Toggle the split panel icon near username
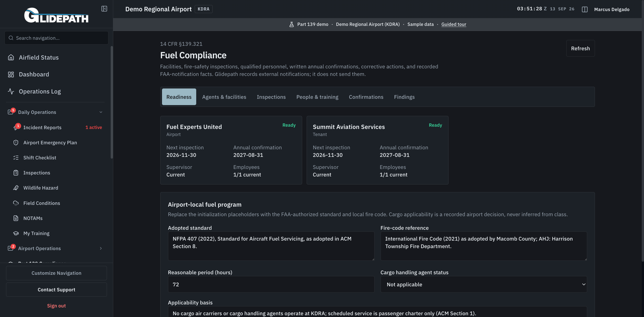 (x=585, y=9)
